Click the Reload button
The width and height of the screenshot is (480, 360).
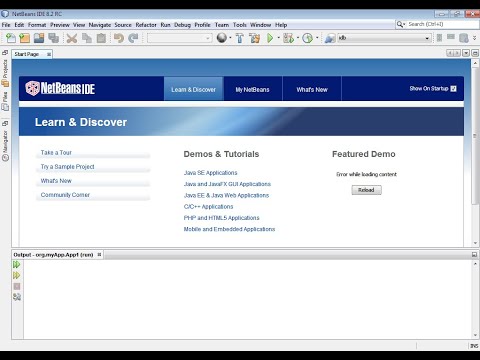click(366, 190)
